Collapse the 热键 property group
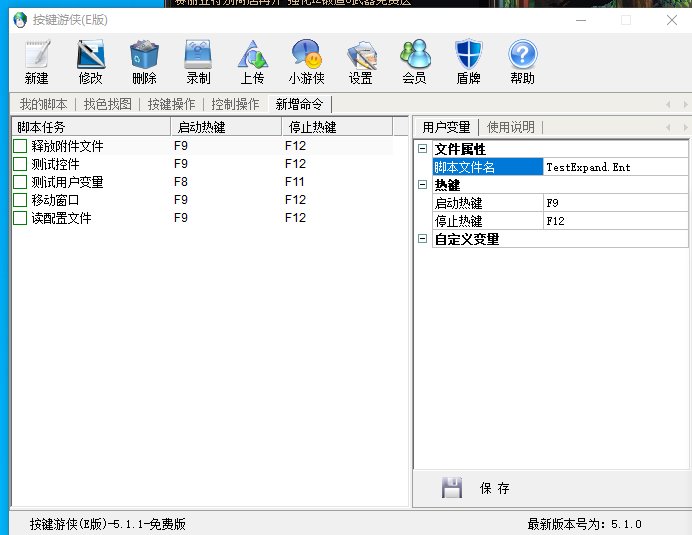Image resolution: width=692 pixels, height=535 pixels. pos(422,185)
